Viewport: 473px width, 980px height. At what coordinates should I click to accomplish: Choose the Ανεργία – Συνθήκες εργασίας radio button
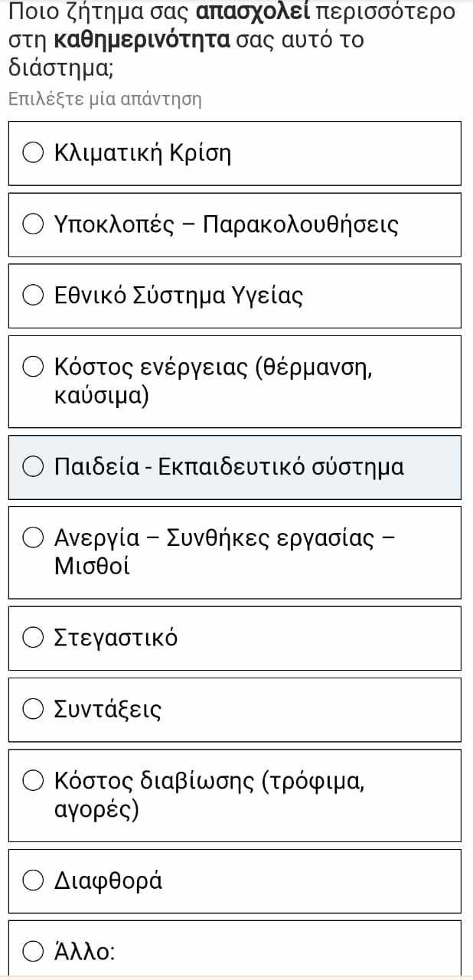[x=33, y=538]
